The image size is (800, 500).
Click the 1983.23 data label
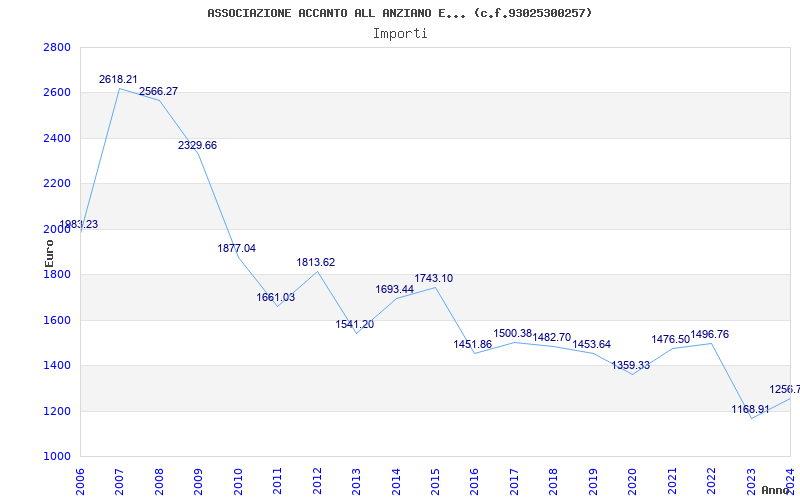[79, 224]
